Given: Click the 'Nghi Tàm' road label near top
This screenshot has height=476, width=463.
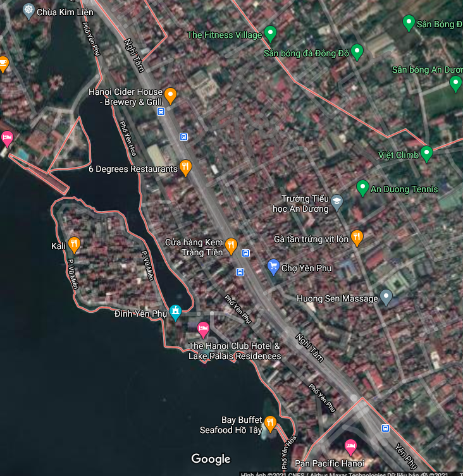Looking at the screenshot, I should (134, 55).
